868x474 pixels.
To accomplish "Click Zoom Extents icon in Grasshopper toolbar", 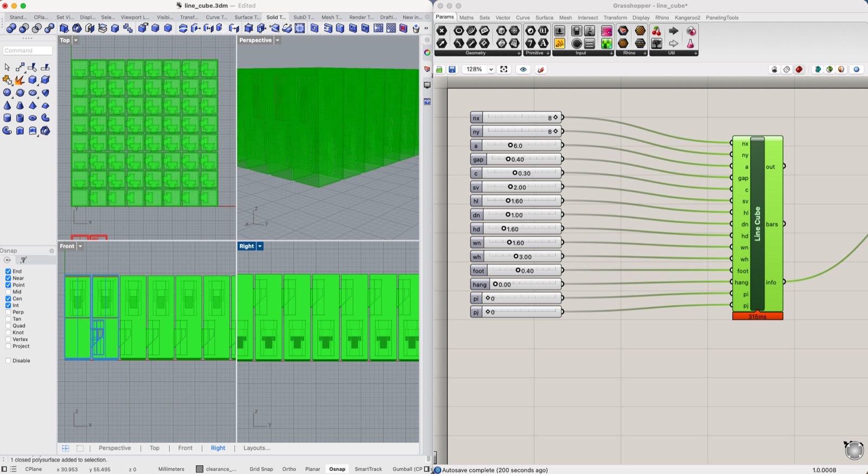I will tap(504, 69).
